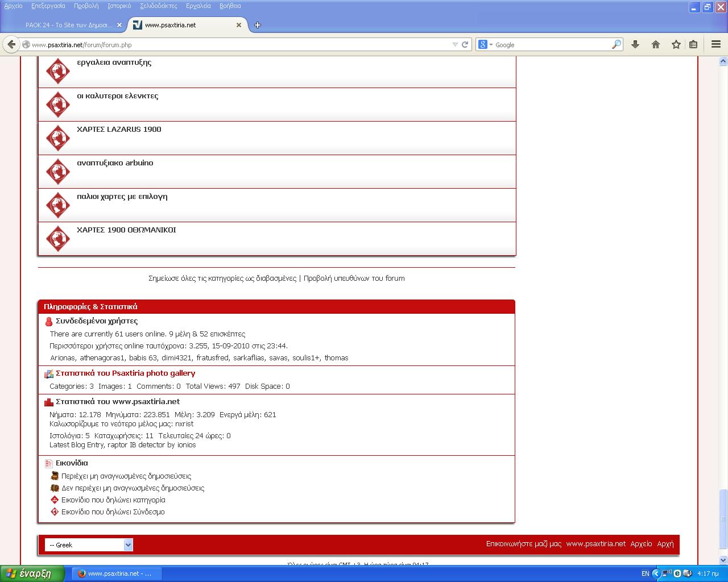Click the magnifier icon in the Google search box
Viewport: 728px width, 582px height.
(616, 44)
